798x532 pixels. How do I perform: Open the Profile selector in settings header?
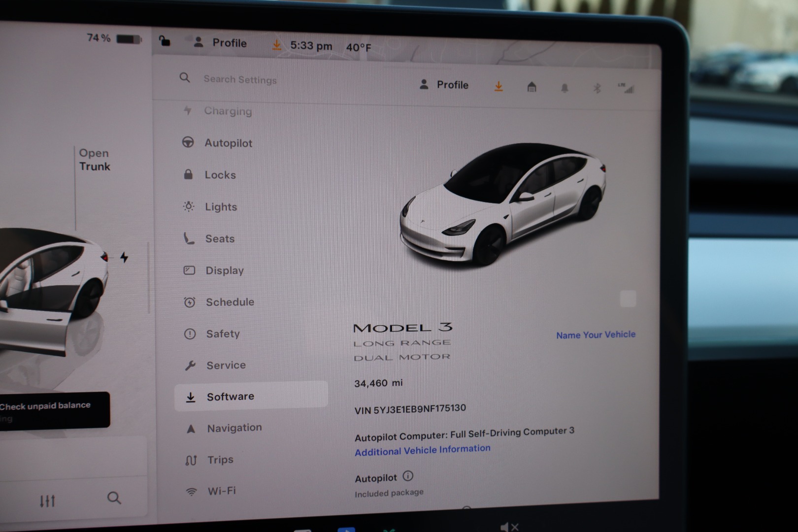coord(444,85)
